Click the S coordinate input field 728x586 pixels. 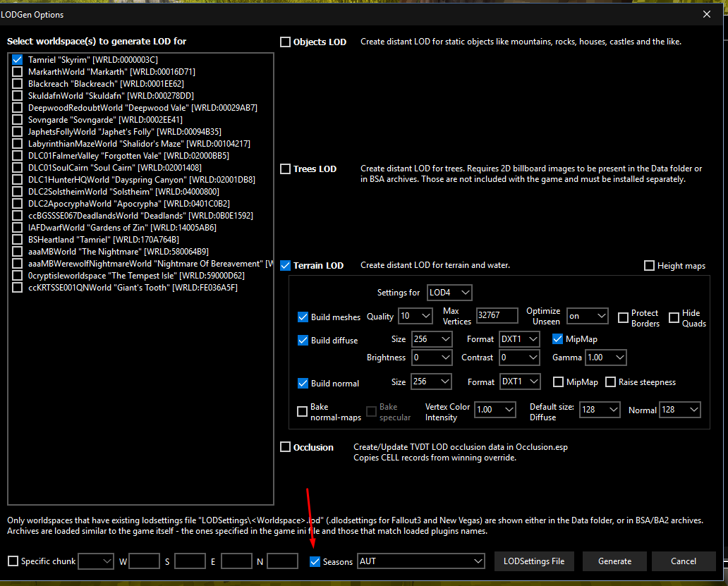point(190,561)
